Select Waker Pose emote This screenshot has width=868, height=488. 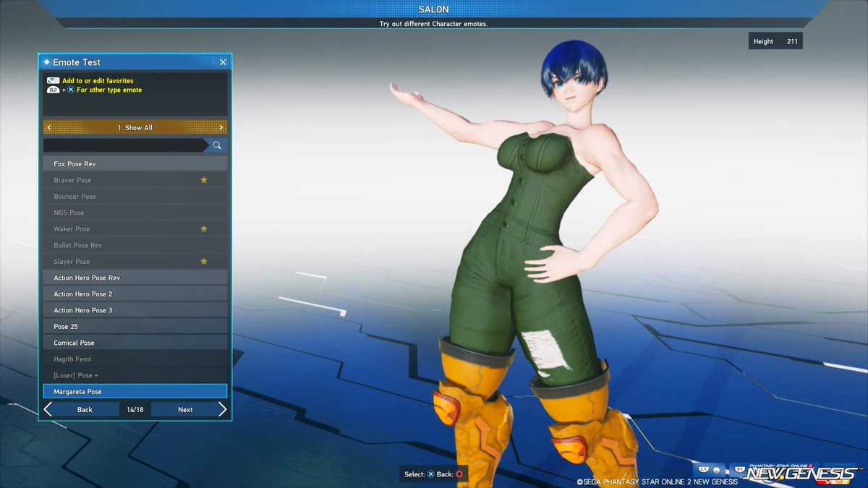tap(135, 228)
